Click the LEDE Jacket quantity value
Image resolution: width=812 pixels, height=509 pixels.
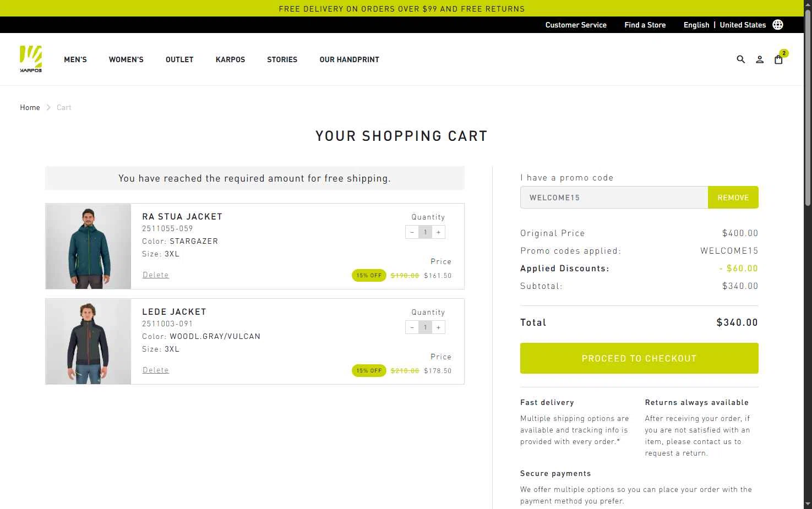click(x=425, y=327)
